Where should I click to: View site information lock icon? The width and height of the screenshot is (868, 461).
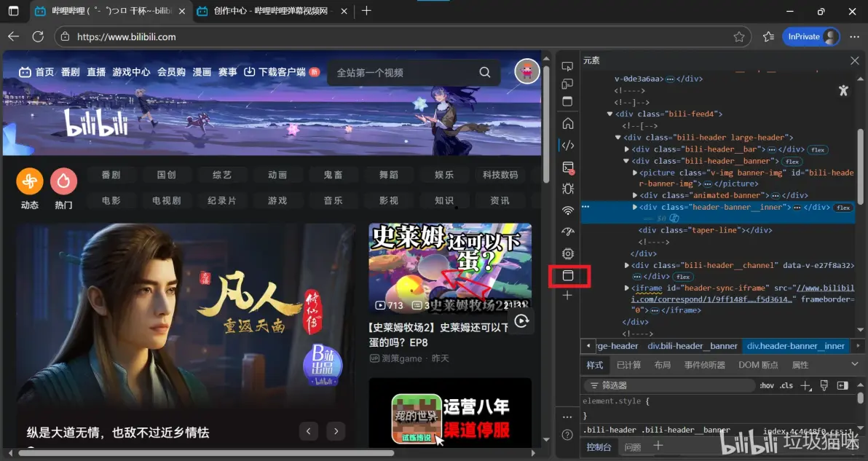(66, 36)
